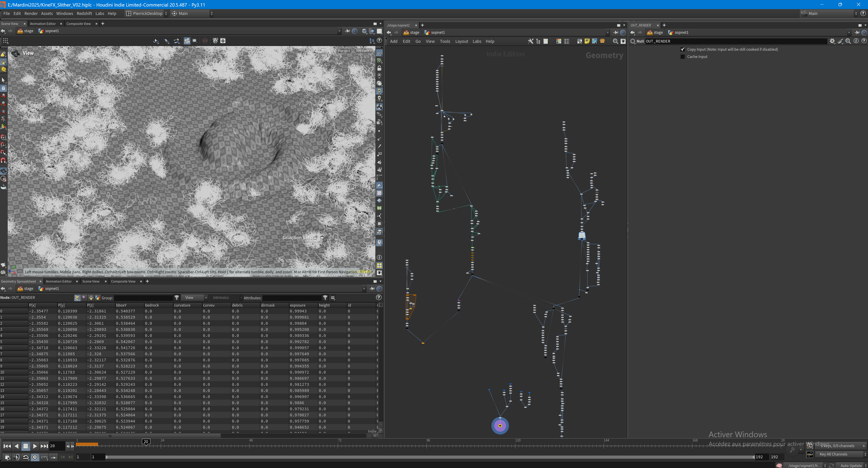Screen dimensions: 868x468
Task: Click the OUT_RENDER display node in network
Action: (x=500, y=425)
